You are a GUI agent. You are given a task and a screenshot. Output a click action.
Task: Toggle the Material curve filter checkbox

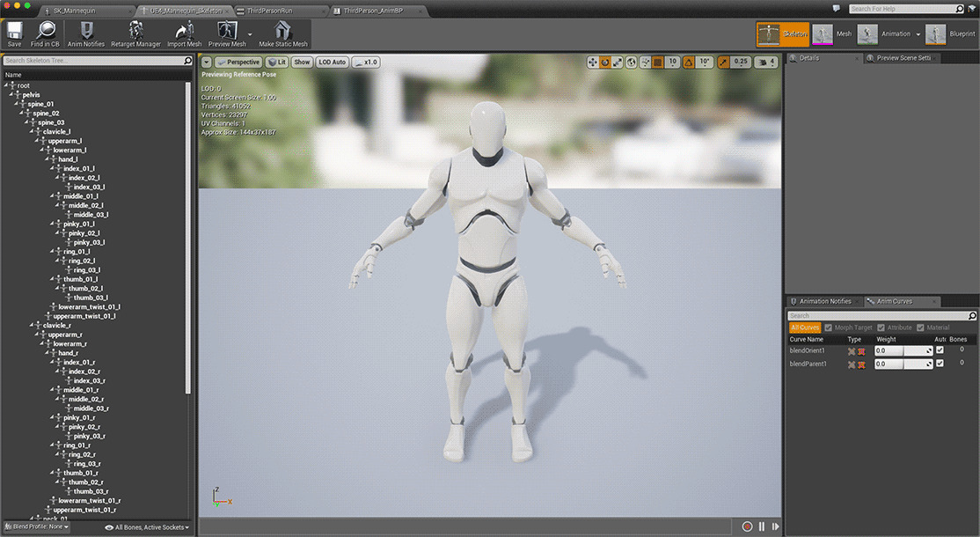click(x=920, y=327)
